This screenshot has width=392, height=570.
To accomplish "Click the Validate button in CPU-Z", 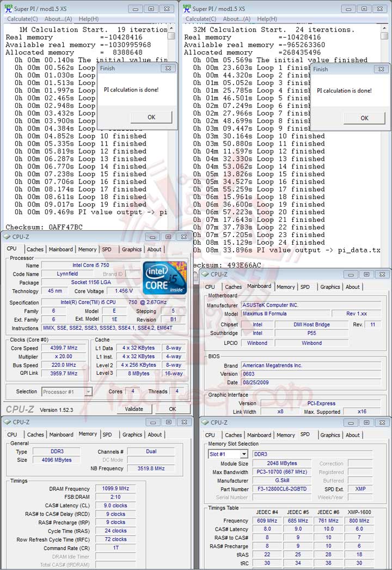I will 134,409.
